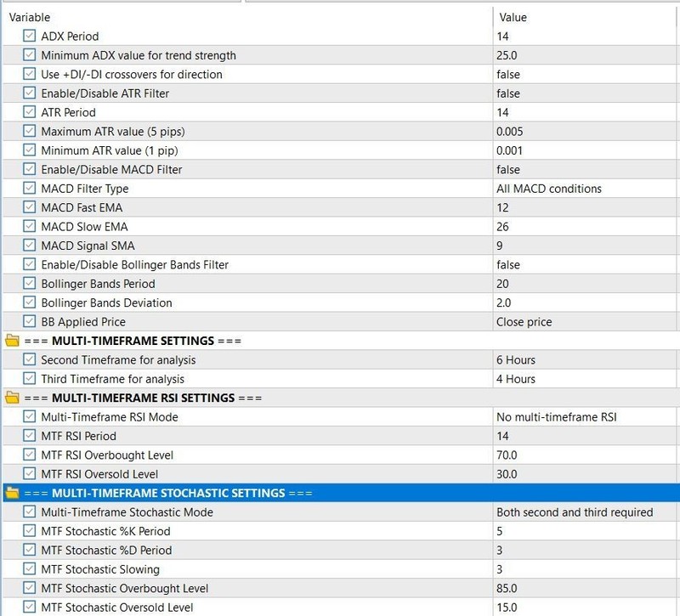Edit MTF RSI Overbought Level value 70.0

[586, 455]
